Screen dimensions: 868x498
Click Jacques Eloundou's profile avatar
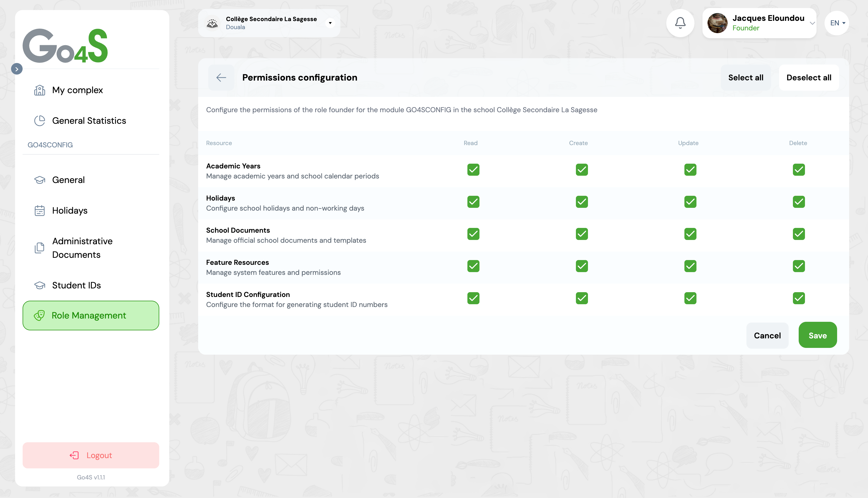click(x=717, y=23)
